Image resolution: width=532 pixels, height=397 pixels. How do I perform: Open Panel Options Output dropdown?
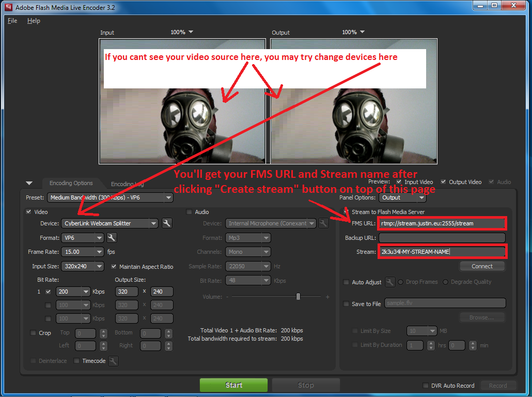tap(402, 197)
